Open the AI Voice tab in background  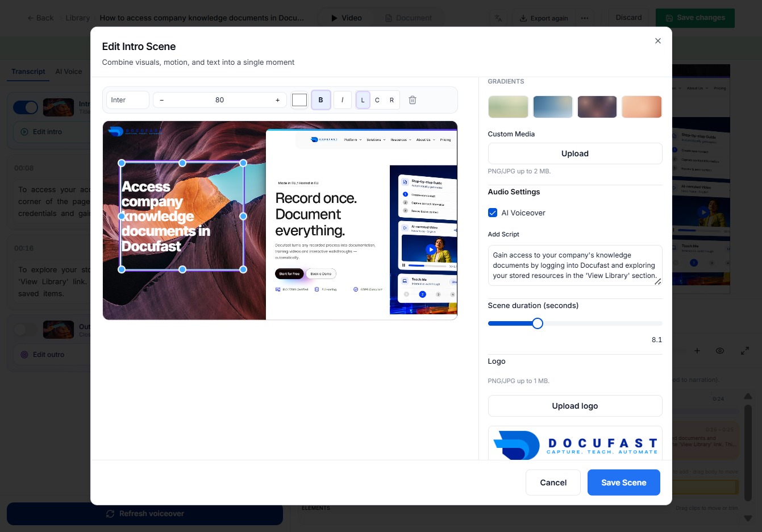pos(69,72)
